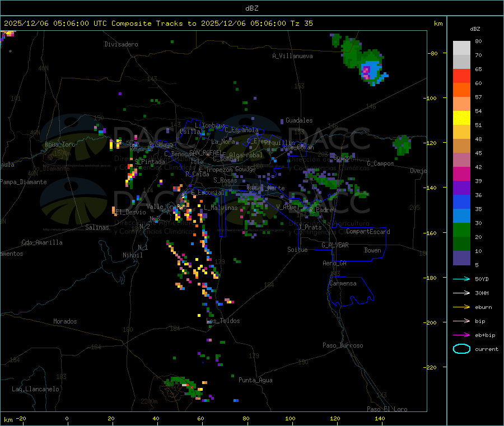Viewport: 504px width, 426px height.
Task: Click the 'Aero_GA' place label
Action: [334, 263]
